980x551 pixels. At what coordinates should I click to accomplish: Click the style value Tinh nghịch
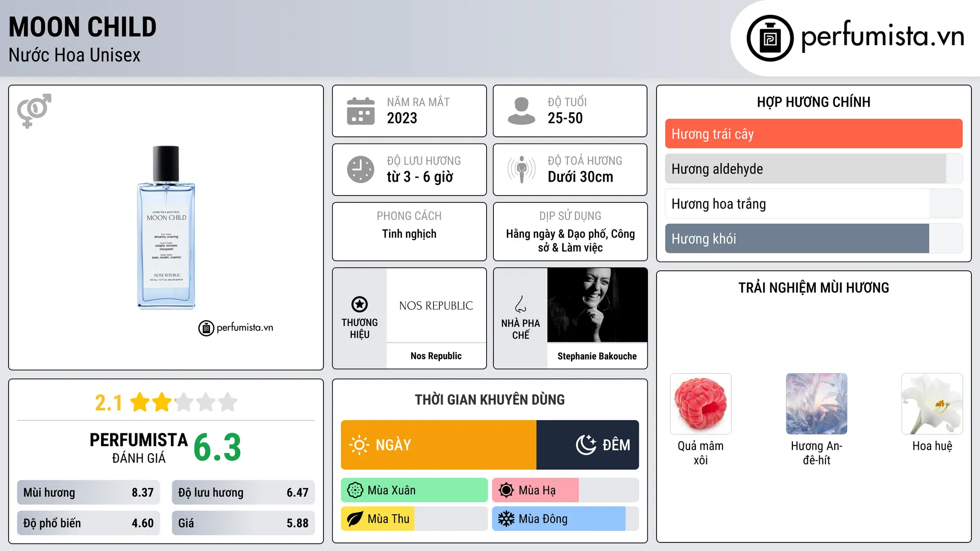tap(409, 234)
